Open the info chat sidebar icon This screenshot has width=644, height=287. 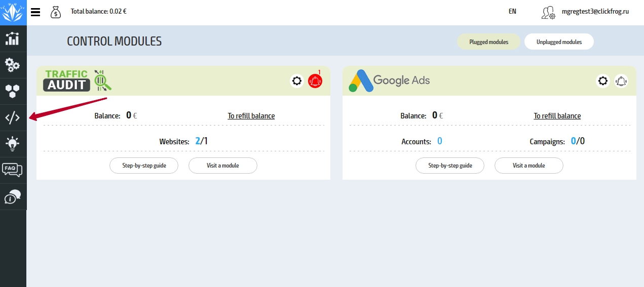[x=13, y=196]
